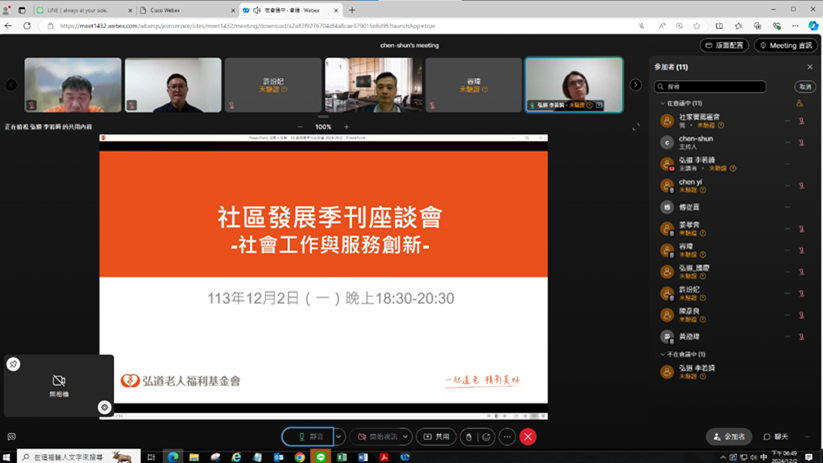Close the LINE browser tab
Viewport: 823px width, 463px height.
[130, 10]
